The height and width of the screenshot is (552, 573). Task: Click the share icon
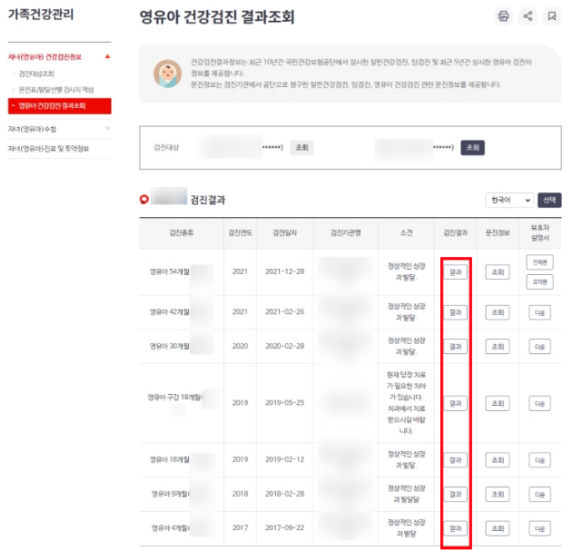click(x=528, y=16)
